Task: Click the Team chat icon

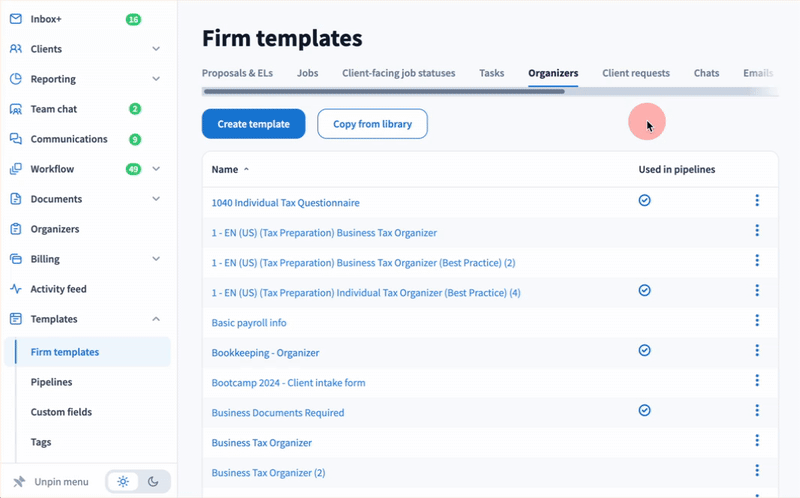Action: coord(16,109)
